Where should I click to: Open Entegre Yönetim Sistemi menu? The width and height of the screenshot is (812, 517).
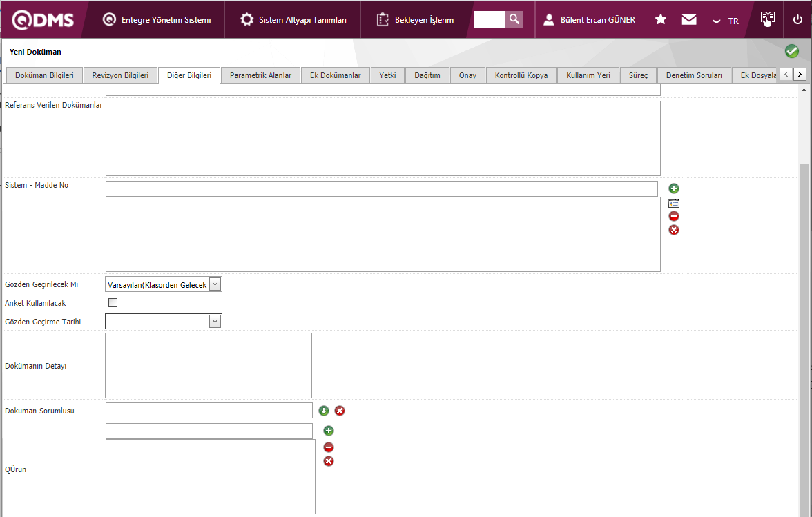pos(157,19)
